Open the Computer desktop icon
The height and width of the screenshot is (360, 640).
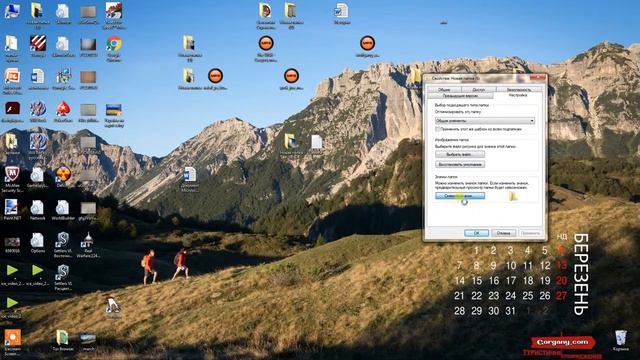[12, 11]
